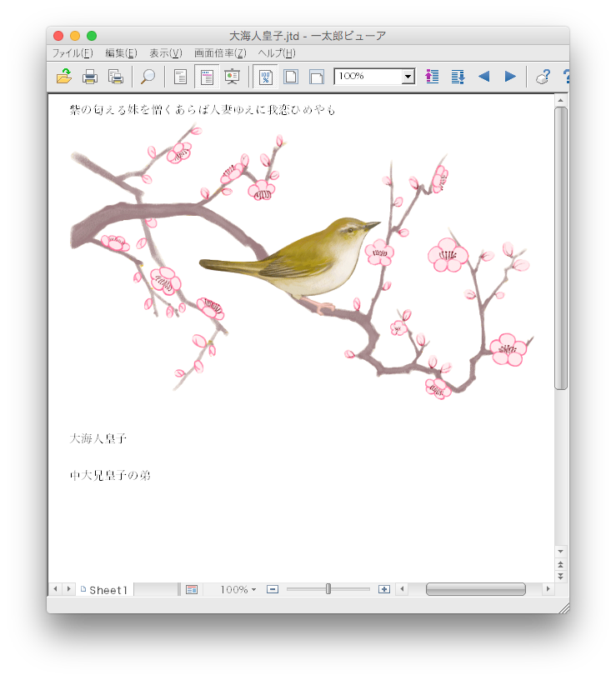Open the 表示(V) menu

tap(166, 52)
